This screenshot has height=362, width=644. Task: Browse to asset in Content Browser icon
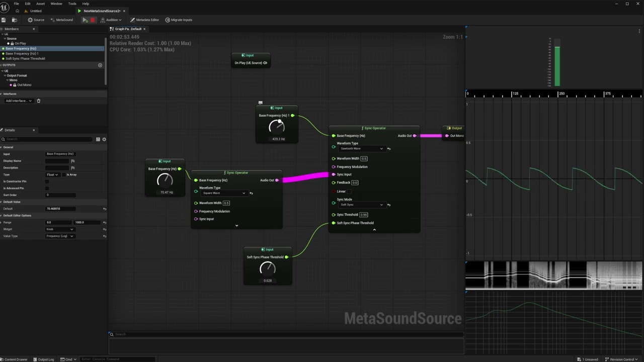(x=14, y=20)
